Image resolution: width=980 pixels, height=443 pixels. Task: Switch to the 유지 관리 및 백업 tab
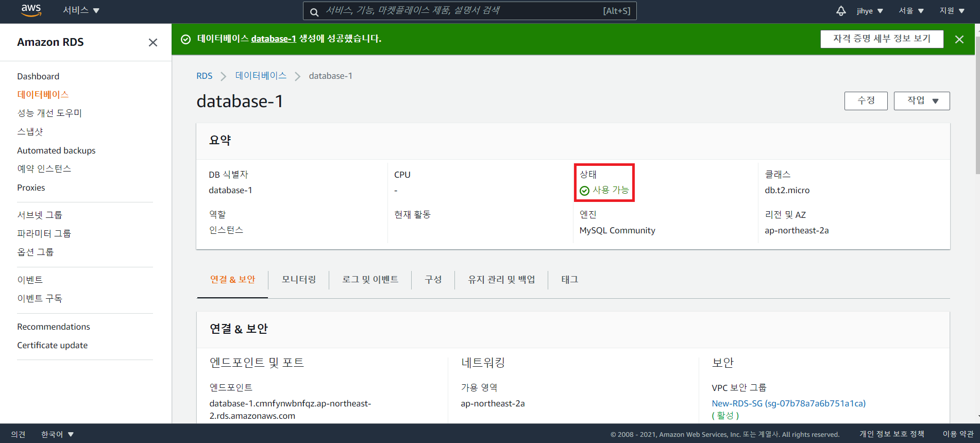(501, 279)
